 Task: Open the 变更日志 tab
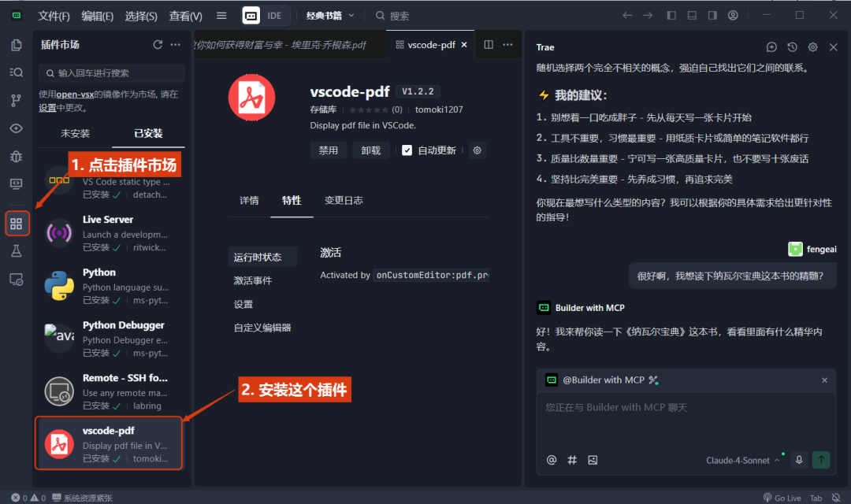tap(344, 201)
